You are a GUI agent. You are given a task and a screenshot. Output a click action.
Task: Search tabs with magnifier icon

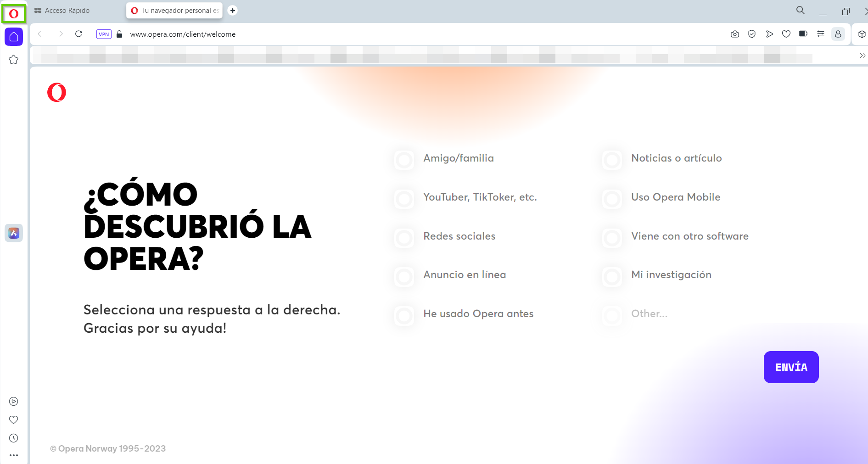click(x=801, y=10)
